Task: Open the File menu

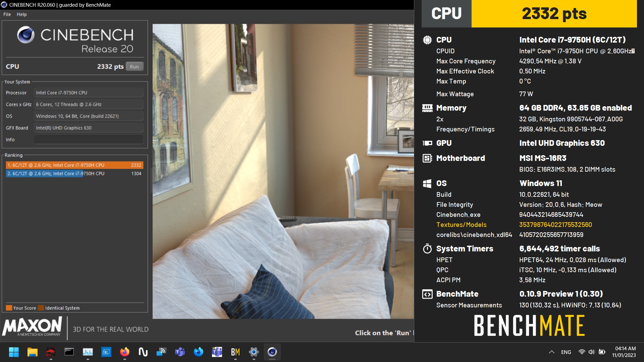Action: click(x=7, y=14)
